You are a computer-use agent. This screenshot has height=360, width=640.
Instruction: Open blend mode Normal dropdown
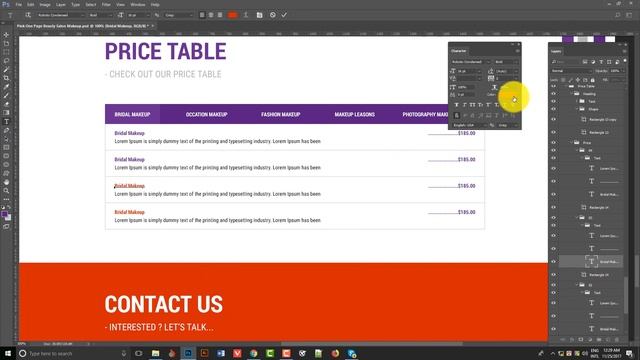pyautogui.click(x=571, y=71)
